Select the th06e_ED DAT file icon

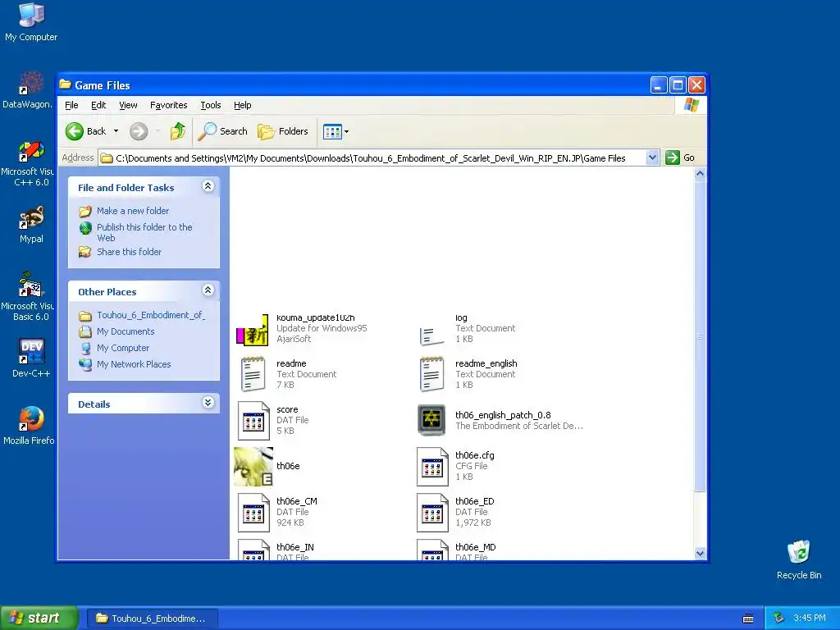[x=432, y=513]
